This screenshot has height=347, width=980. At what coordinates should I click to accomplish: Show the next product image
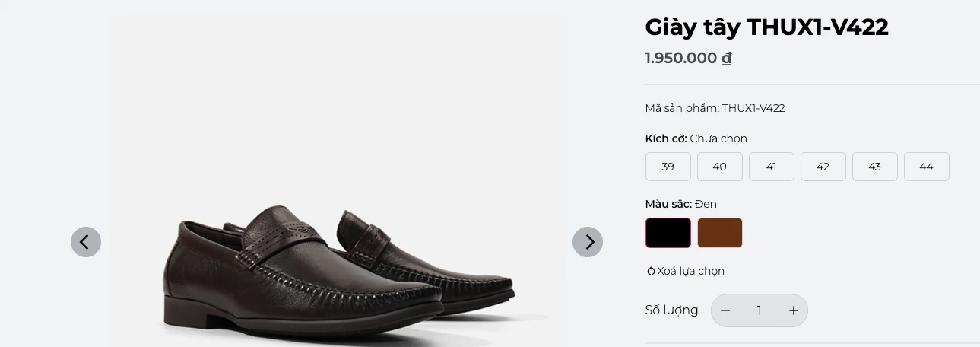(x=588, y=242)
